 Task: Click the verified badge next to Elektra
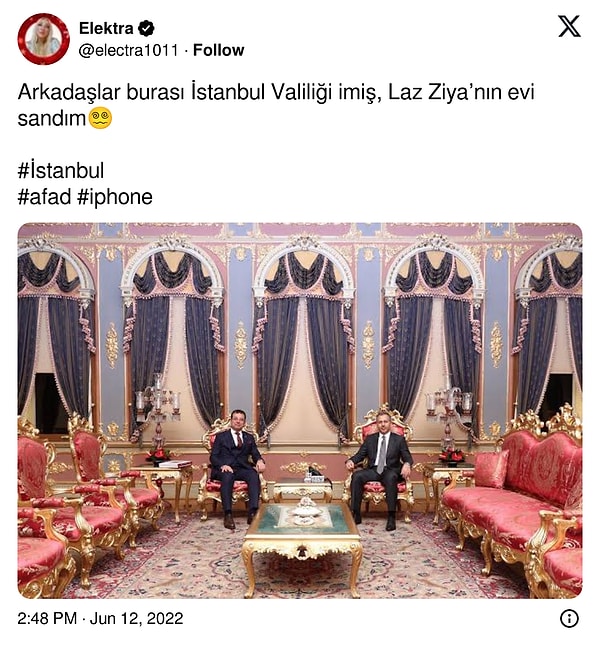pos(146,29)
